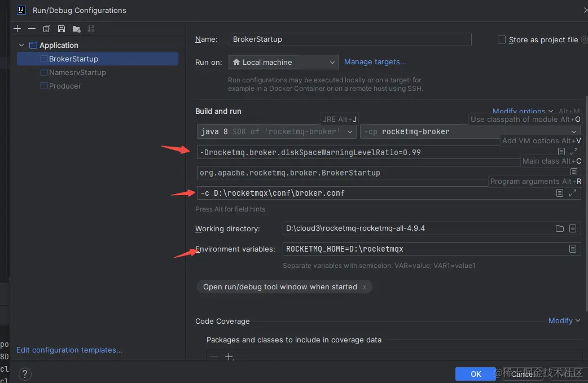This screenshot has width=588, height=383.
Task: Click 'Packages and classes to include' label
Action: [x=294, y=340]
